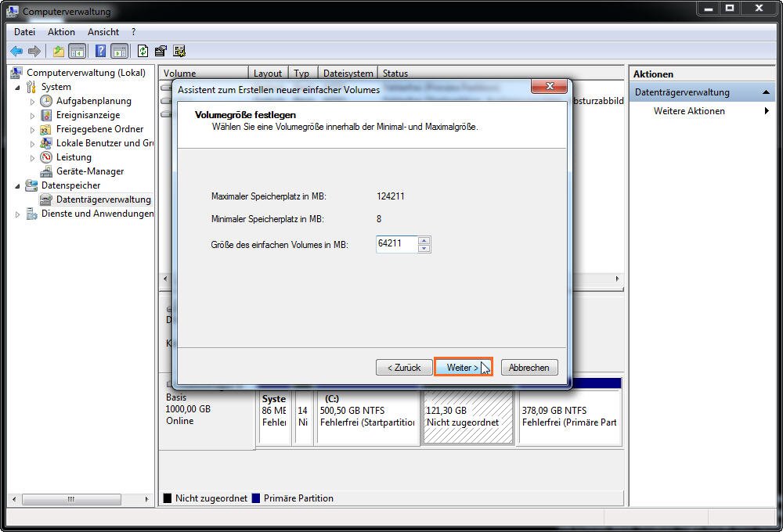The height and width of the screenshot is (532, 783).
Task: Click the blue Primäre Partition legend swatch
Action: point(256,498)
